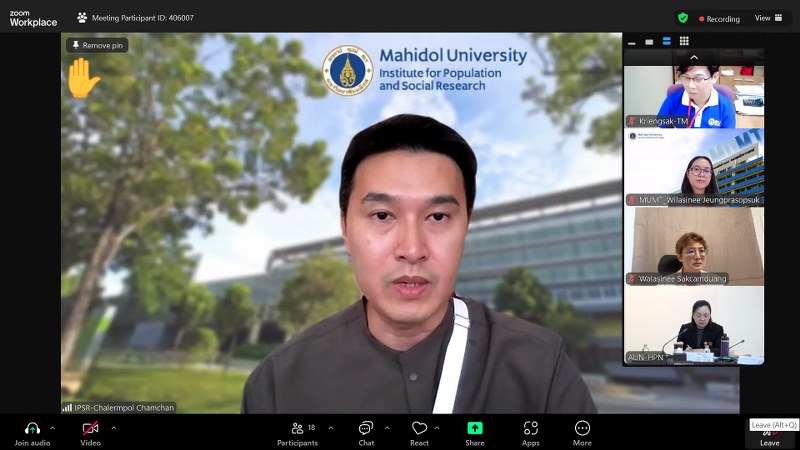Click the Recording indicator

point(719,19)
